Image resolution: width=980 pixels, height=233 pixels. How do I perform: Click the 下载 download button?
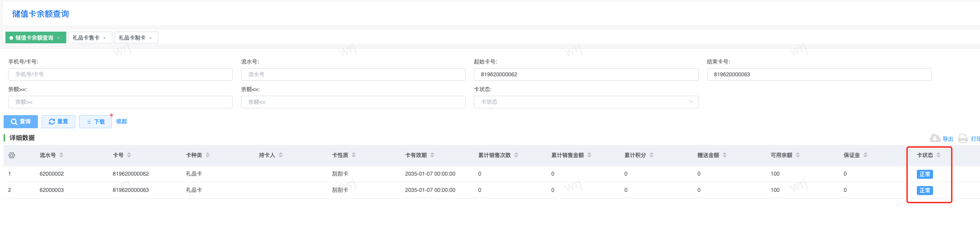[x=95, y=121]
